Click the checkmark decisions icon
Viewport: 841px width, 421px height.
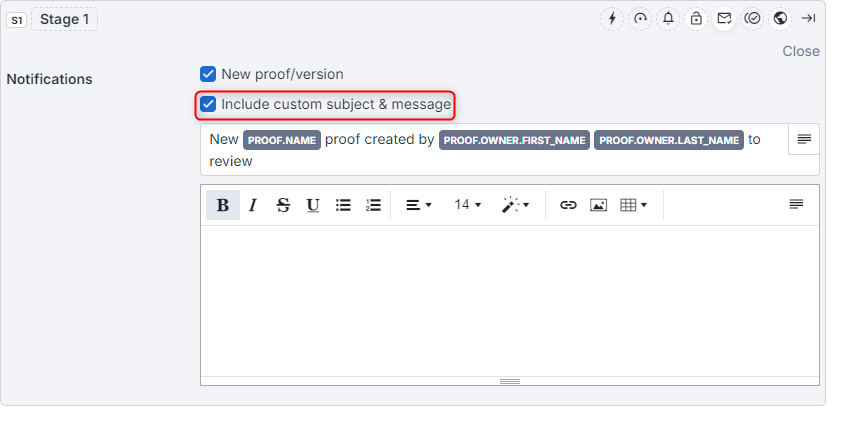(x=752, y=19)
